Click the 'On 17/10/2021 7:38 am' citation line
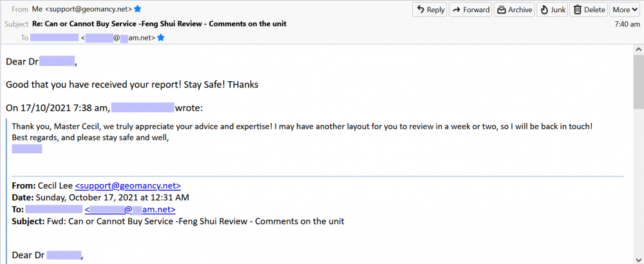Image resolution: width=644 pixels, height=264 pixels. (x=58, y=108)
